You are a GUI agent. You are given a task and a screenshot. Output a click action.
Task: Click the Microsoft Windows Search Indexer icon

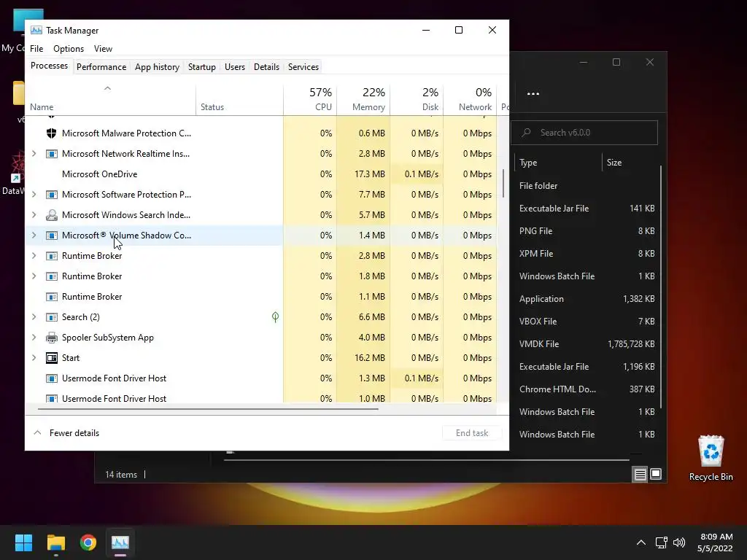click(52, 215)
